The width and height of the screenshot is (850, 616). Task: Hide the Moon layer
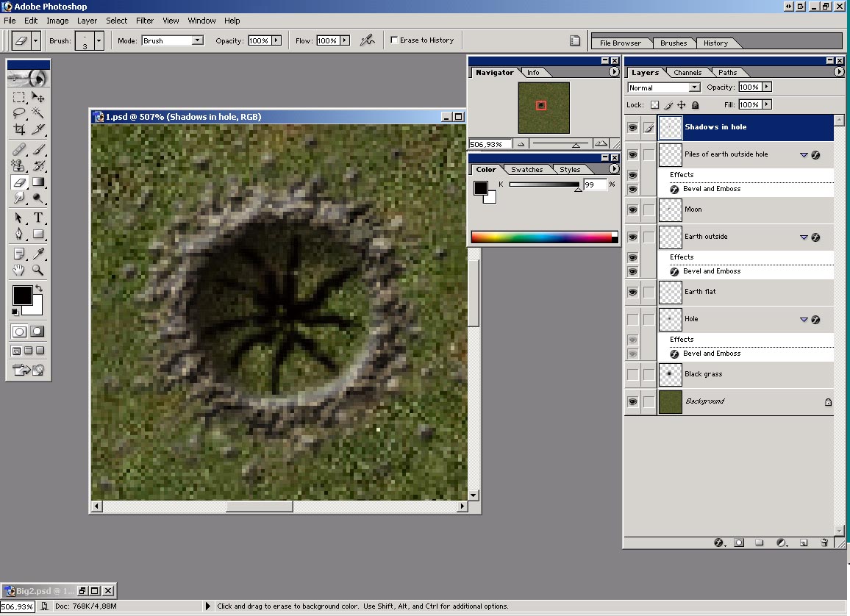pyautogui.click(x=632, y=209)
